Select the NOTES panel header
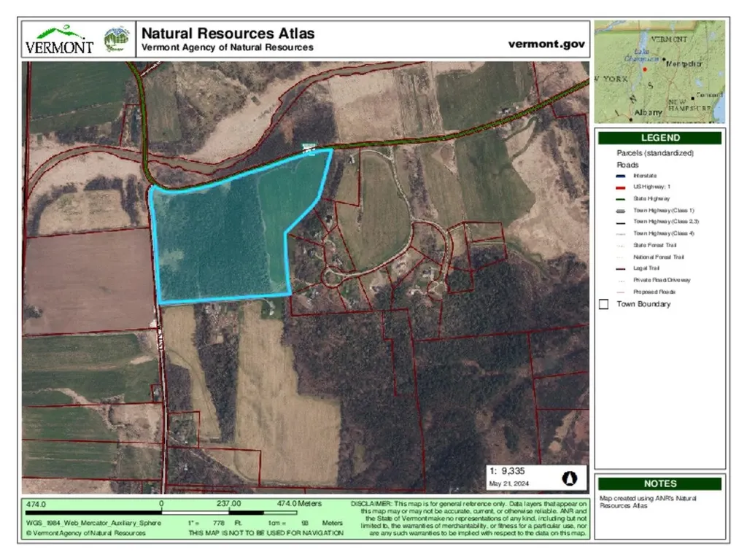Image resolution: width=747 pixels, height=560 pixels. [x=660, y=483]
